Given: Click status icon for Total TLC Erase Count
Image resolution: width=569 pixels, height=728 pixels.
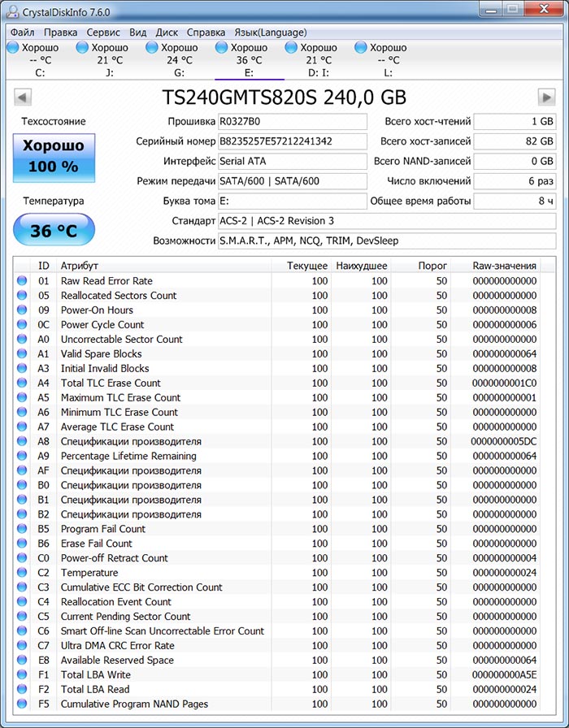Looking at the screenshot, I should click(22, 383).
